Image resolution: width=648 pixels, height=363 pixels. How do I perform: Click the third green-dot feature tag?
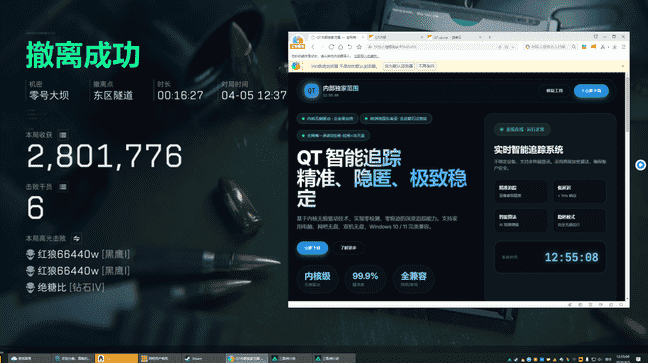point(333,136)
